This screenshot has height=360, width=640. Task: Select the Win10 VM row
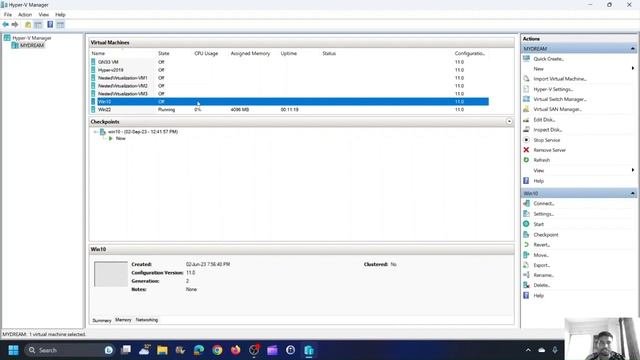click(x=289, y=102)
